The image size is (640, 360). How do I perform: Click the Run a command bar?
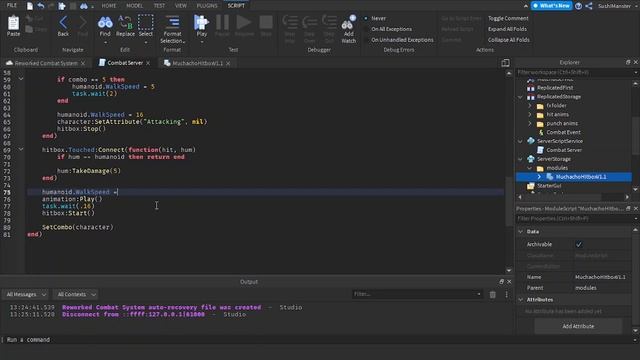click(x=318, y=340)
